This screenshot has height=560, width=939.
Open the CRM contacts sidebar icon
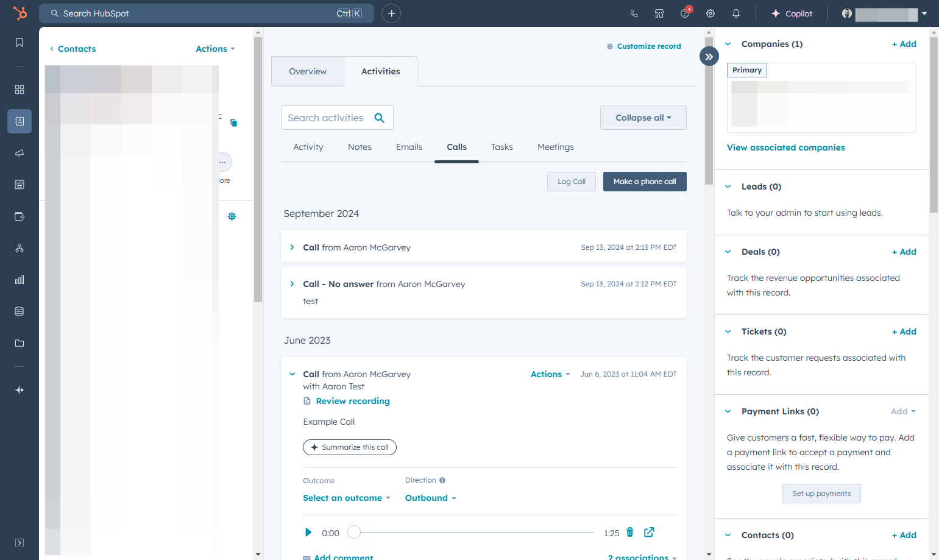tap(19, 121)
